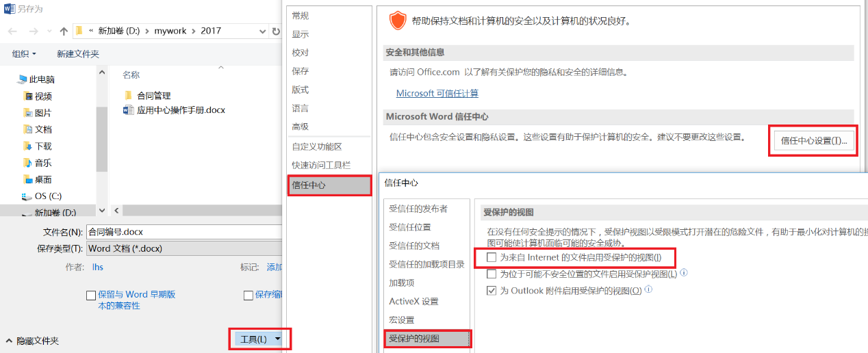Click the refresh icon beside the path box

click(275, 31)
